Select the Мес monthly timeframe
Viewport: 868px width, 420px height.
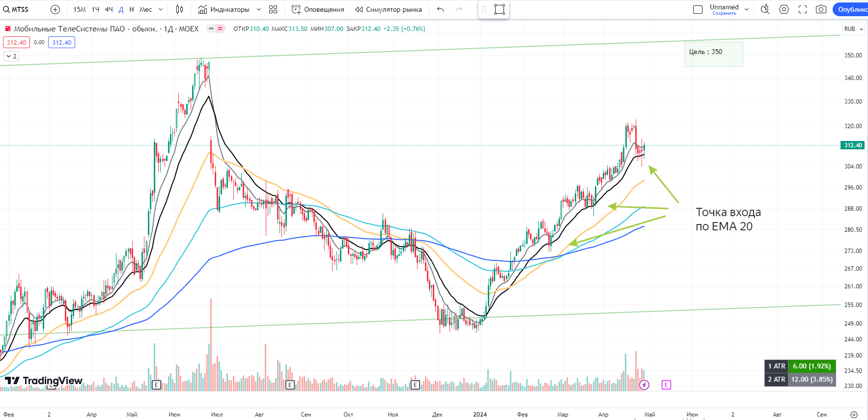coord(146,9)
